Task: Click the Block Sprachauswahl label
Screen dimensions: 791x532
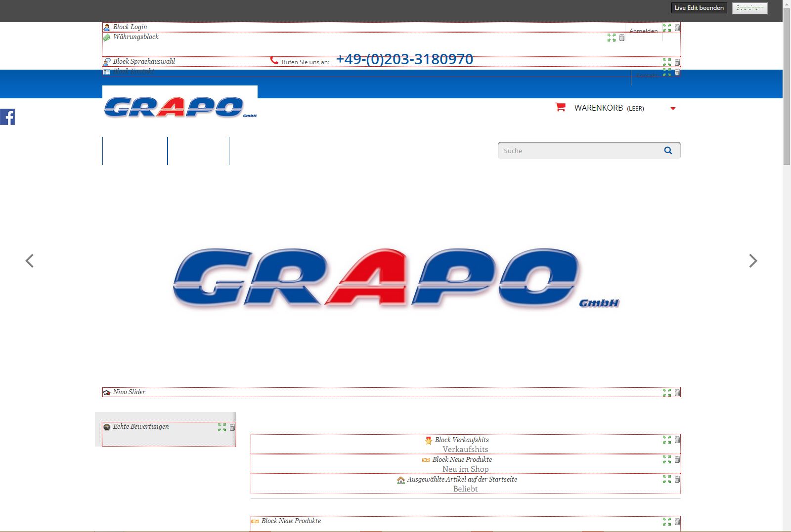Action: point(144,62)
